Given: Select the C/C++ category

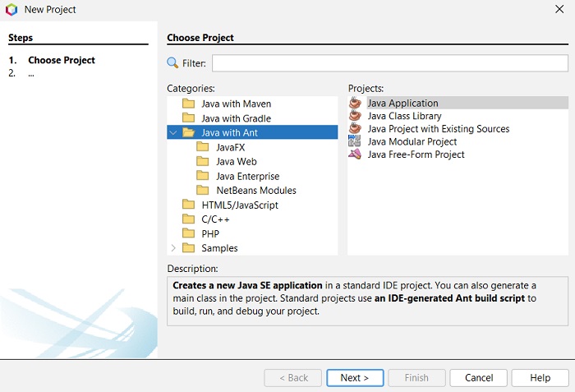Looking at the screenshot, I should [x=214, y=219].
